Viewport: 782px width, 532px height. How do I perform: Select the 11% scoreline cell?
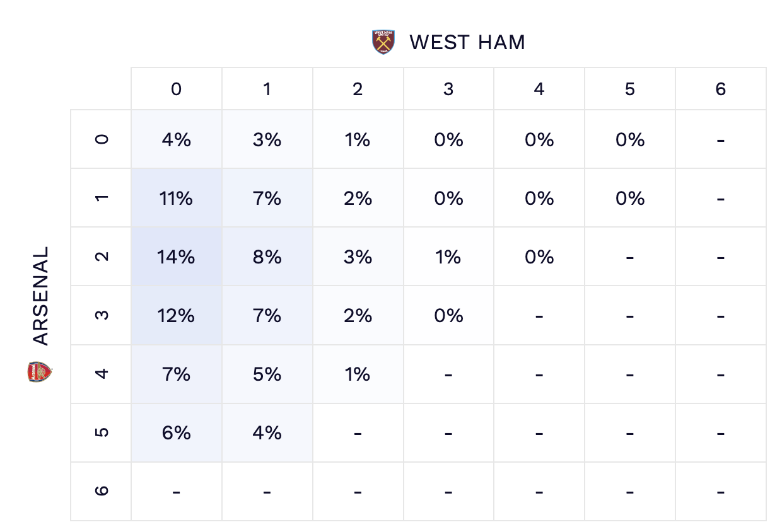[x=176, y=199]
